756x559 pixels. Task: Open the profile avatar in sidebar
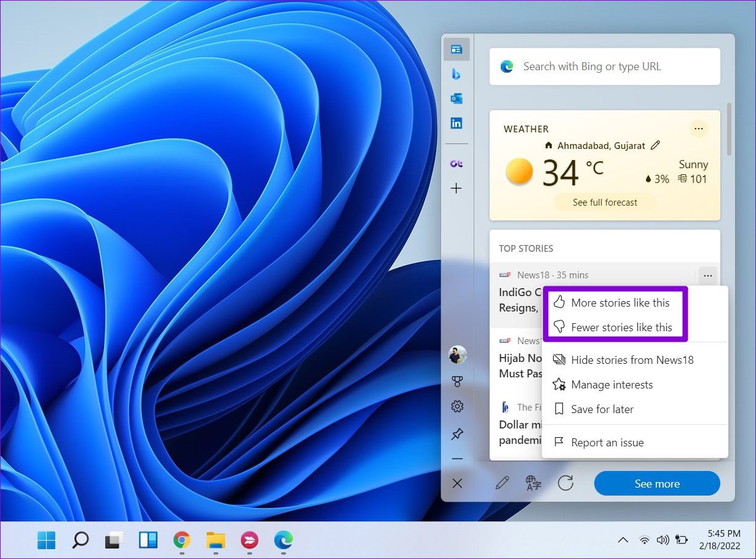click(458, 355)
